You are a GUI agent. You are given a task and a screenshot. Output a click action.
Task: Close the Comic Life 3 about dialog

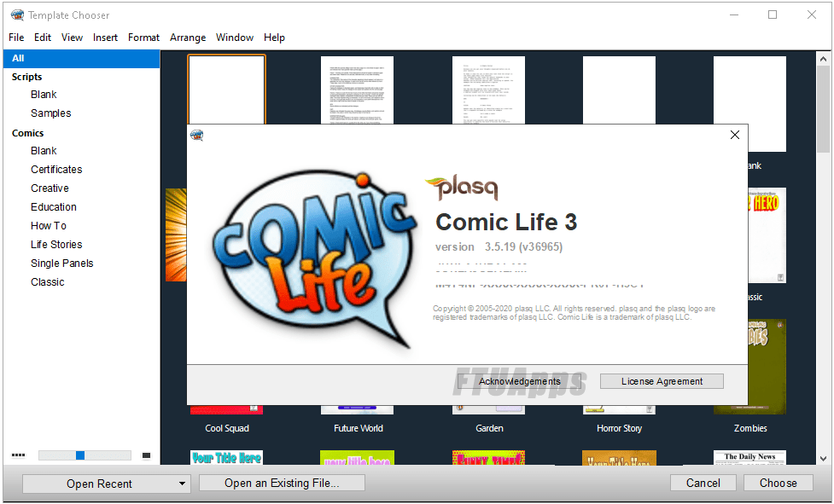pos(734,135)
